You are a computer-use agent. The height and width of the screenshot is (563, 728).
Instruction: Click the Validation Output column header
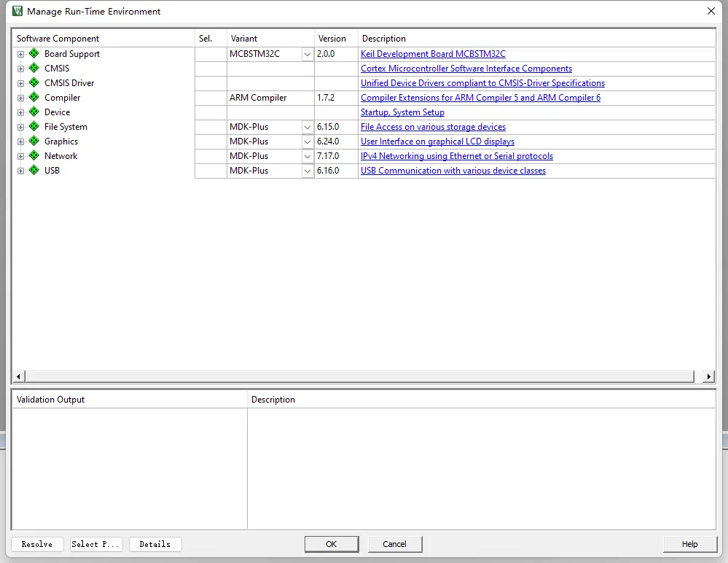(x=130, y=400)
